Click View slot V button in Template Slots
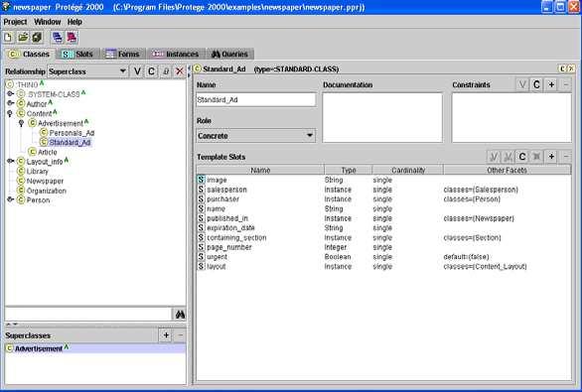Screen dimensions: 582x392 pyautogui.click(x=494, y=157)
